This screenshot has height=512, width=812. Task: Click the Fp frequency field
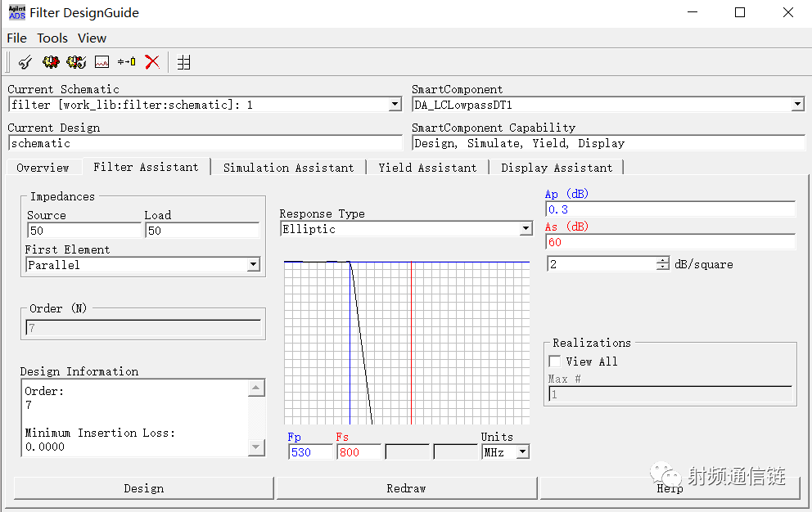click(311, 452)
